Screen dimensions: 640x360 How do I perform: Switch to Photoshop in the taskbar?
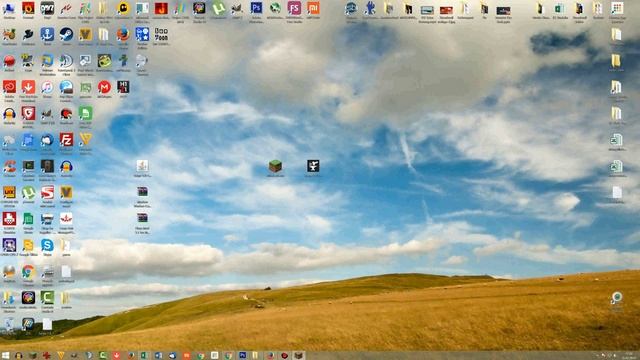pyautogui.click(x=242, y=356)
